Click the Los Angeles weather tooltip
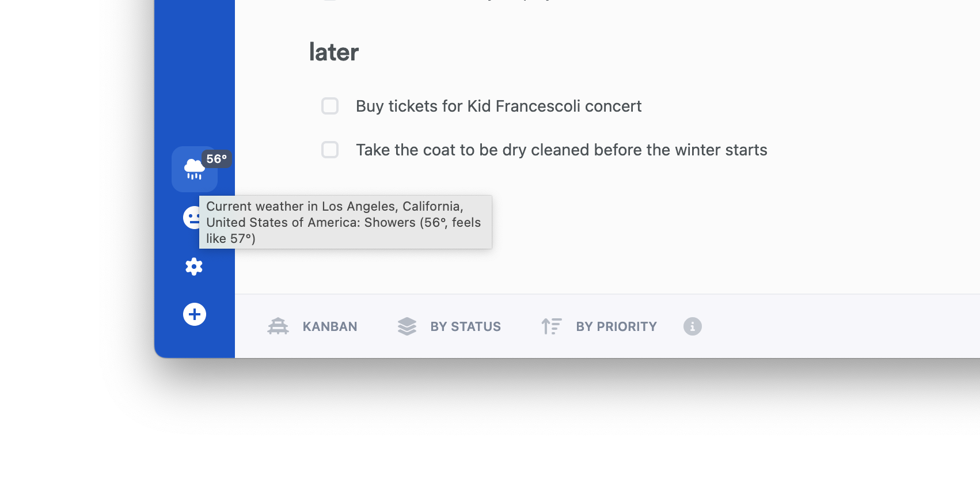980x495 pixels. [345, 222]
